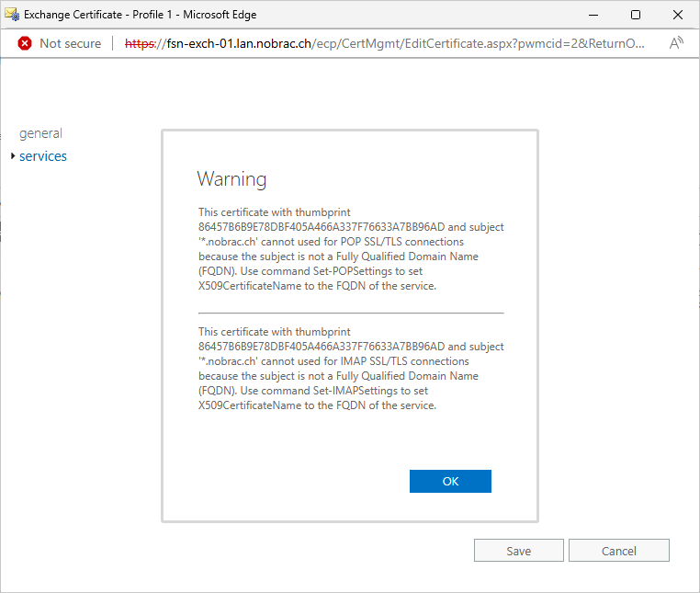
Task: Click the IMAP SSL/TLS warning paragraph
Action: [x=351, y=369]
